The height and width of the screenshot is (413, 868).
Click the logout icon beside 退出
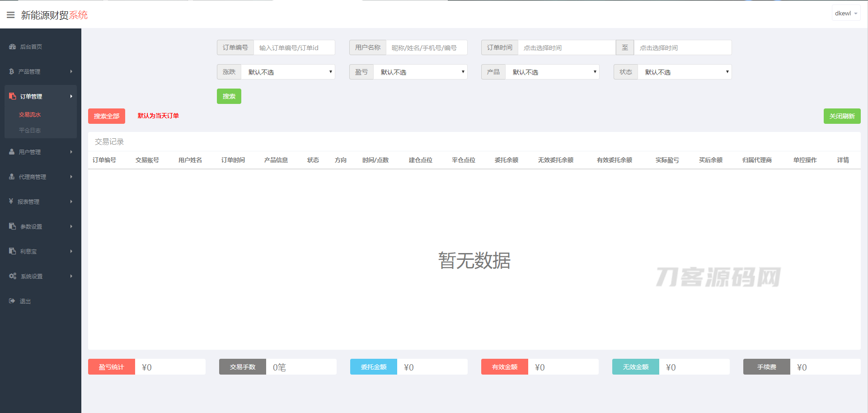point(12,301)
